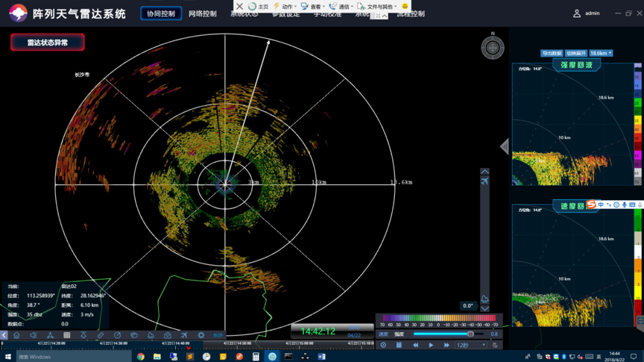Image resolution: width=644 pixels, height=362 pixels.
Task: Close the remote toolbar with X
Action: pyautogui.click(x=239, y=6)
